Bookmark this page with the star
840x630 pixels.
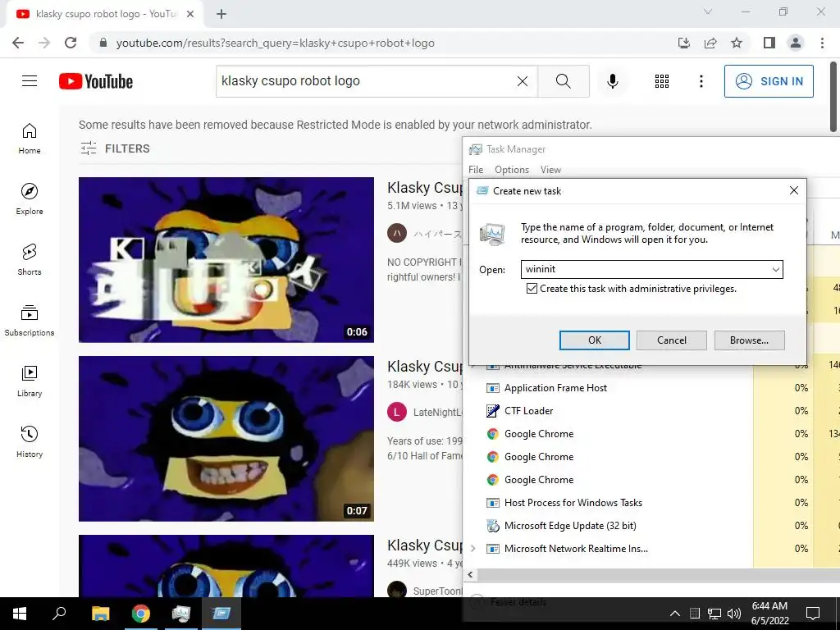pyautogui.click(x=737, y=43)
